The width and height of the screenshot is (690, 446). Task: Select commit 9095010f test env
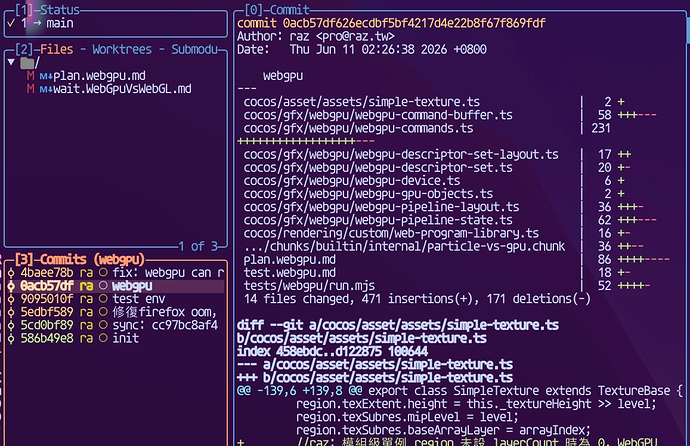pyautogui.click(x=116, y=299)
